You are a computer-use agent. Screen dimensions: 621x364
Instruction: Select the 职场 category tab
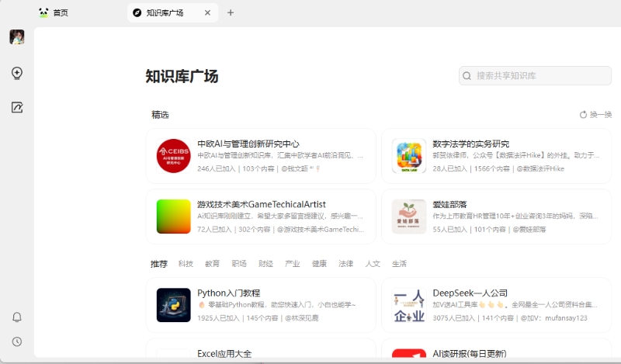[x=239, y=264]
